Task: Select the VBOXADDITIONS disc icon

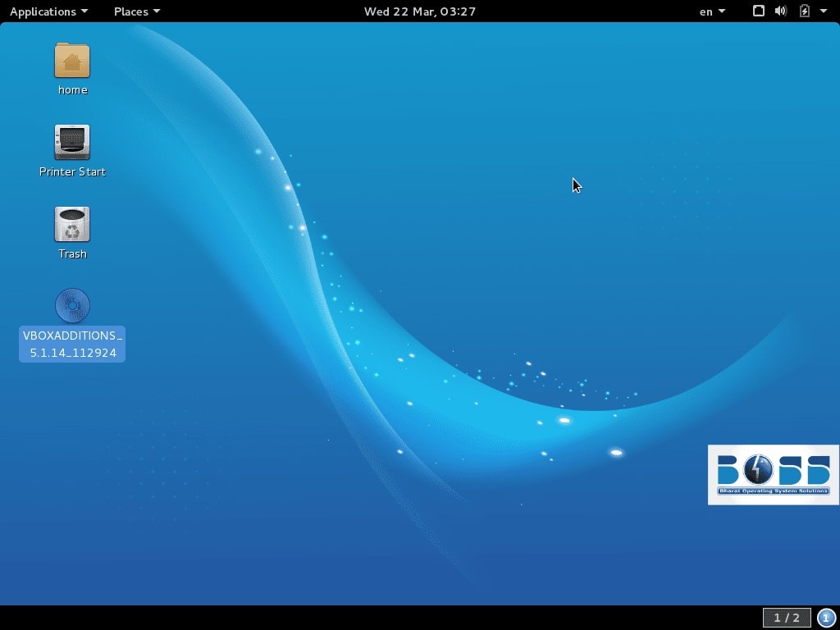Action: point(72,305)
